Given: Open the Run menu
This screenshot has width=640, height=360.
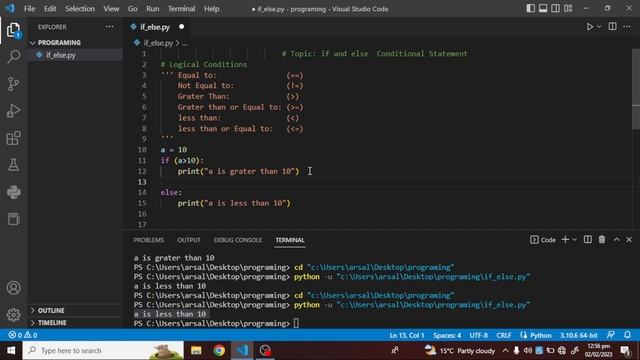Looking at the screenshot, I should (x=153, y=9).
